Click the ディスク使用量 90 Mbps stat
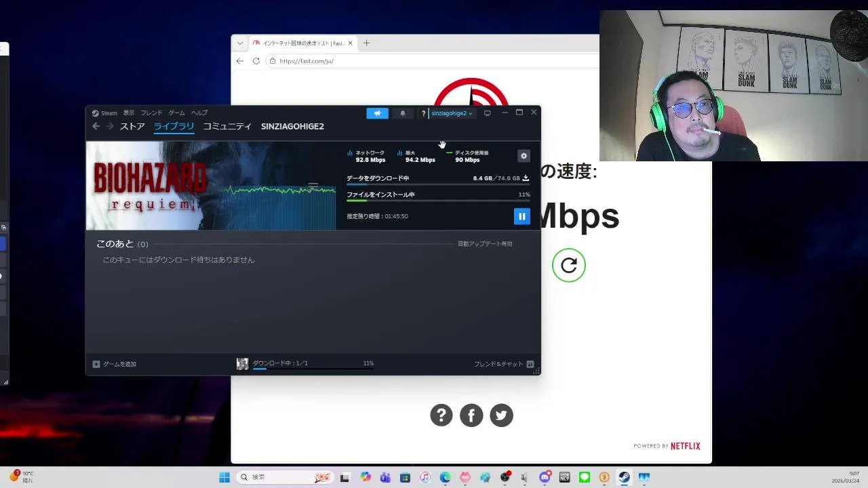This screenshot has width=868, height=488. [467, 157]
